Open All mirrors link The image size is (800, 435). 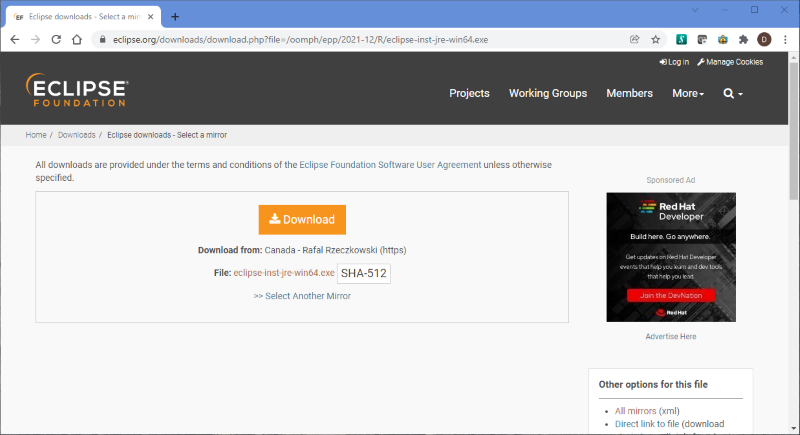click(x=636, y=411)
